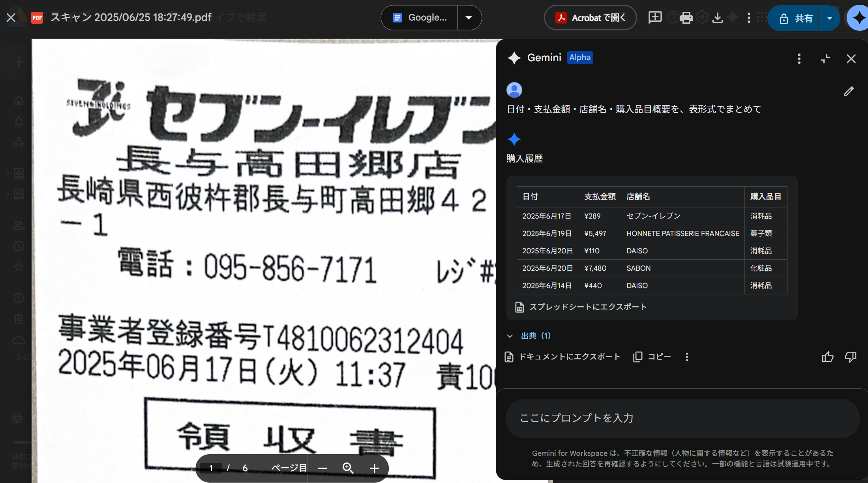The image size is (868, 483).
Task: Expand the 共有 share options arrow
Action: [x=830, y=18]
